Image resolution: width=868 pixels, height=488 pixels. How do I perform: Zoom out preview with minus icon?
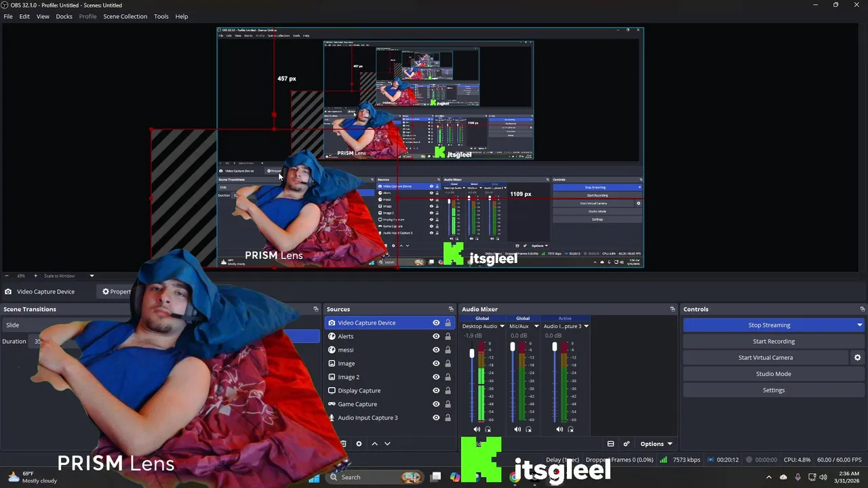[x=6, y=276]
